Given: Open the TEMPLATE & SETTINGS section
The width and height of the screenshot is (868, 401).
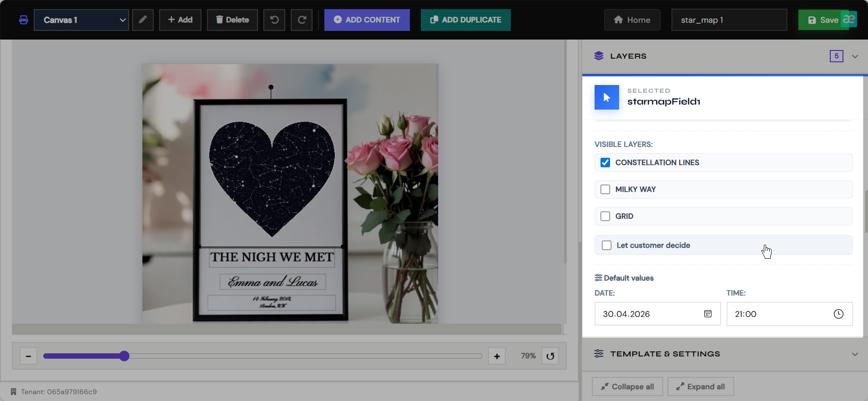Looking at the screenshot, I should coord(725,354).
